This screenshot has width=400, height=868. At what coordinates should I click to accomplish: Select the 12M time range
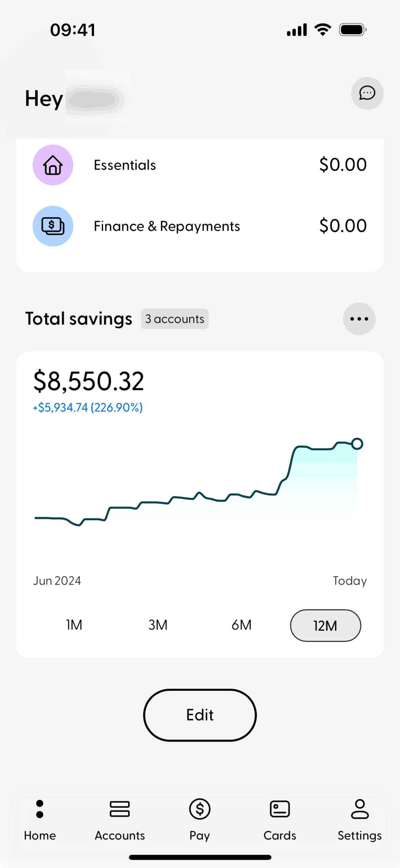[x=325, y=626]
